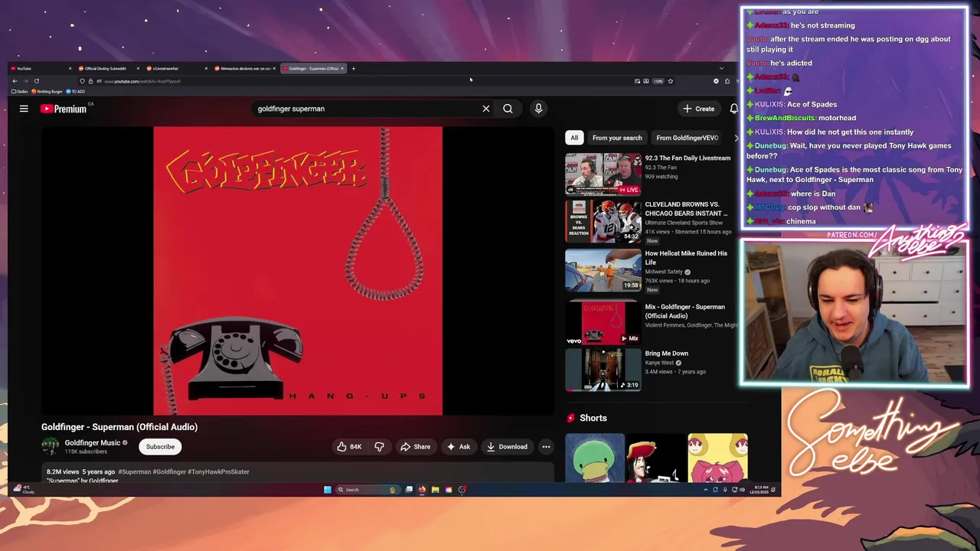Click the Ask button
Image resolution: width=980 pixels, height=551 pixels.
click(x=458, y=447)
